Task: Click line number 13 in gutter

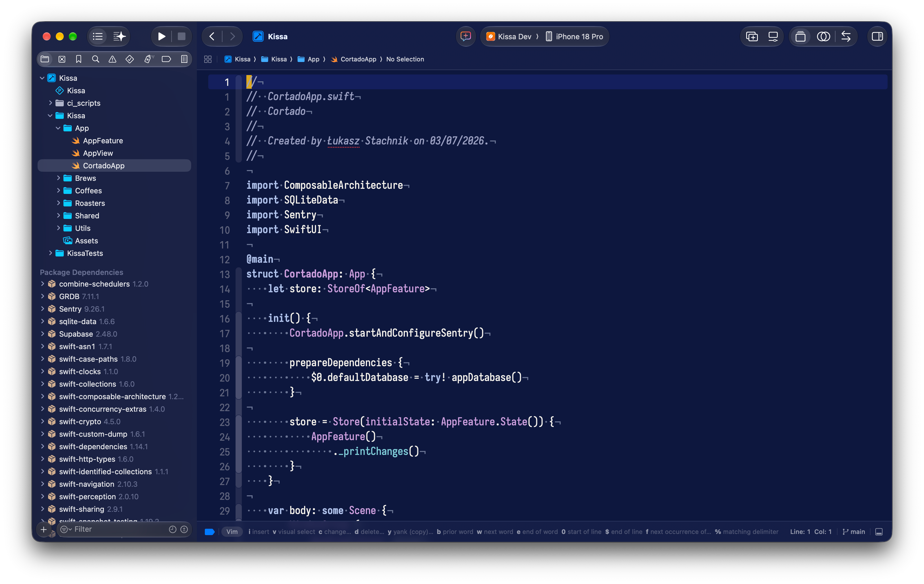Action: pos(224,275)
